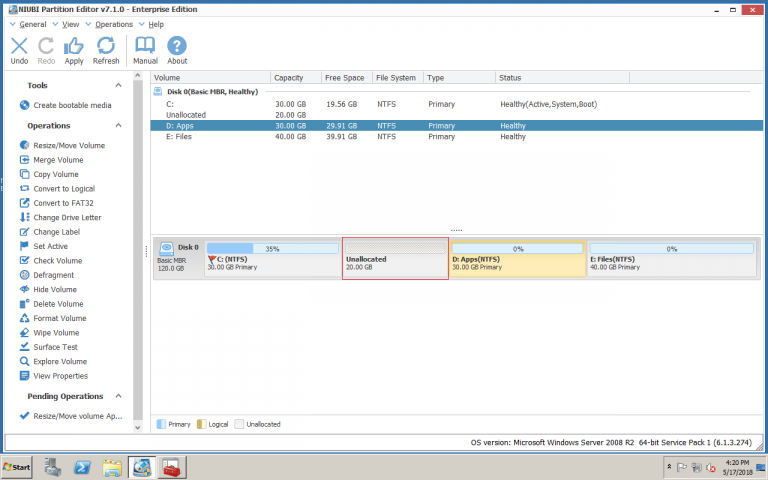The width and height of the screenshot is (768, 480).
Task: Choose Surface Test operation
Action: 48,347
